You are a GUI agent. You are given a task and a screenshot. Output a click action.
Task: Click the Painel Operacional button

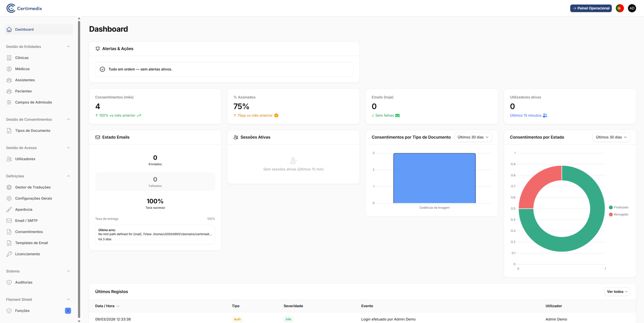(590, 8)
